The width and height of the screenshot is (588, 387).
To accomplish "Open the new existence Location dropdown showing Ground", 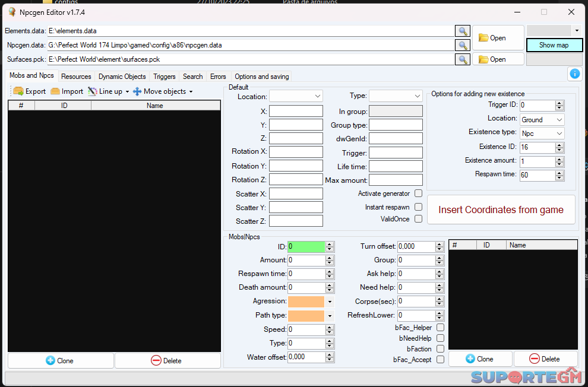I will 542,120.
